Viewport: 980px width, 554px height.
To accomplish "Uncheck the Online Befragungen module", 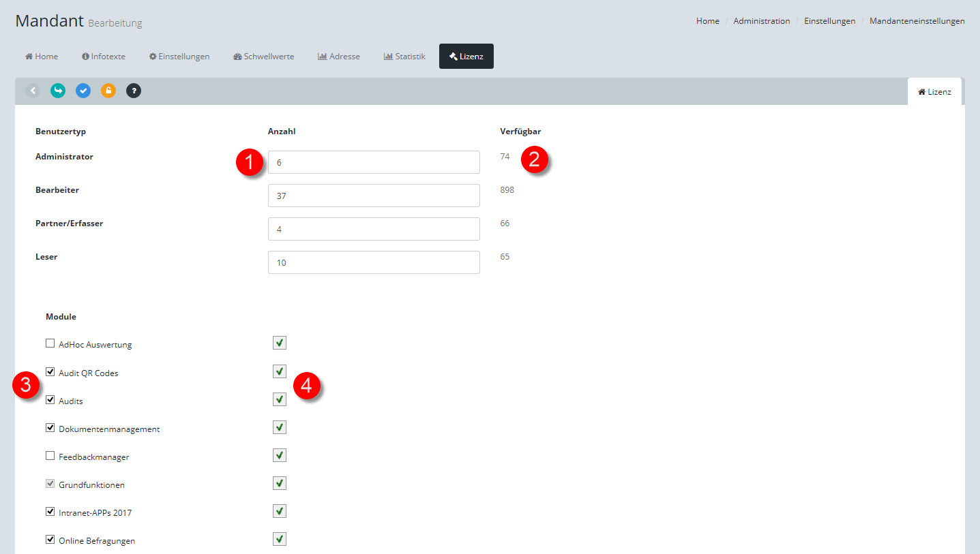I will (x=50, y=540).
